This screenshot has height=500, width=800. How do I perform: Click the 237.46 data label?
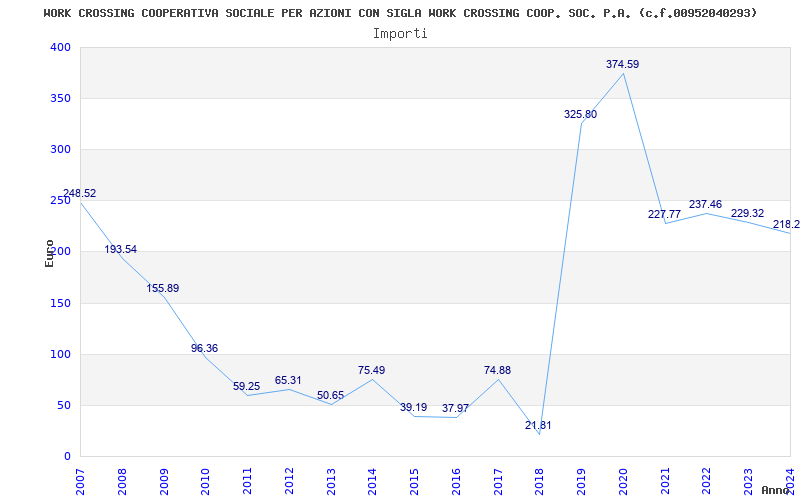point(706,204)
